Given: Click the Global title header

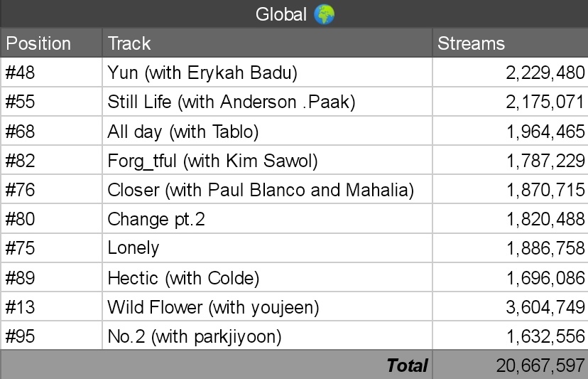Looking at the screenshot, I should [283, 14].
